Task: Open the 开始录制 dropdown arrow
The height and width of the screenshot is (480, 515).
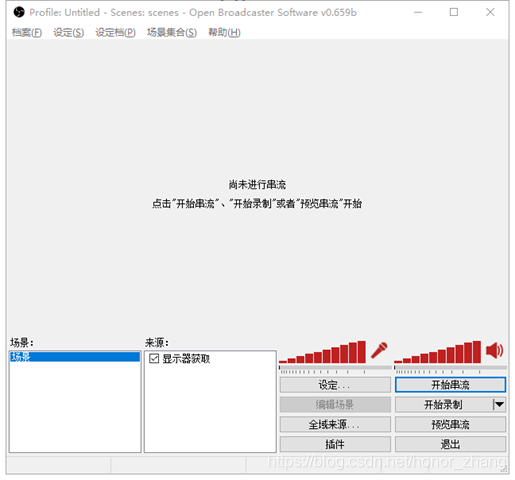Action: pos(499,405)
